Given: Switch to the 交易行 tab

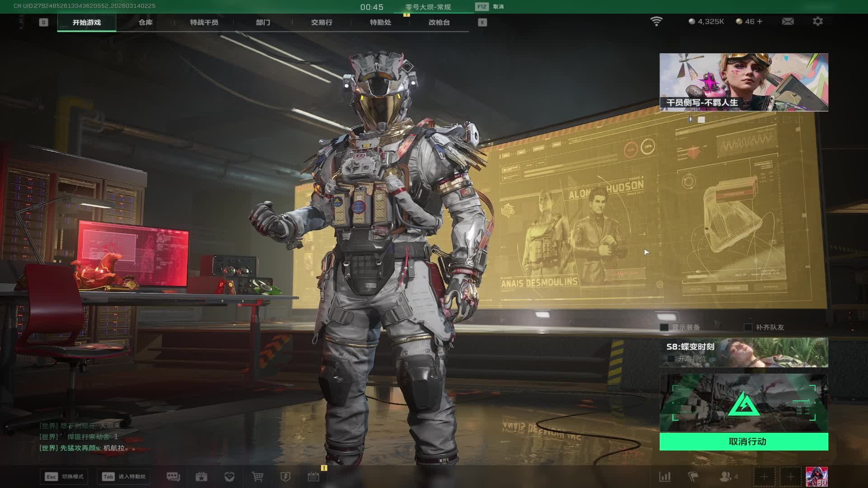Looking at the screenshot, I should coord(321,22).
